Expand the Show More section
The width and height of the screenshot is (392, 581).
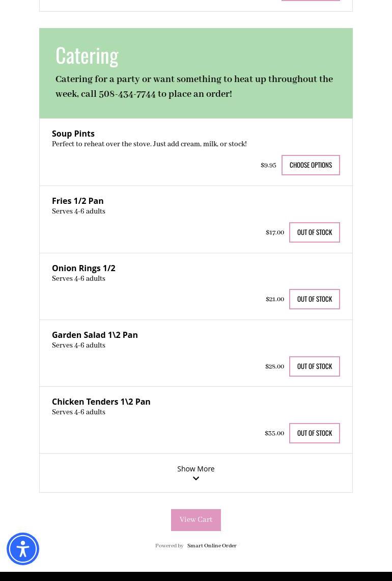[195, 468]
